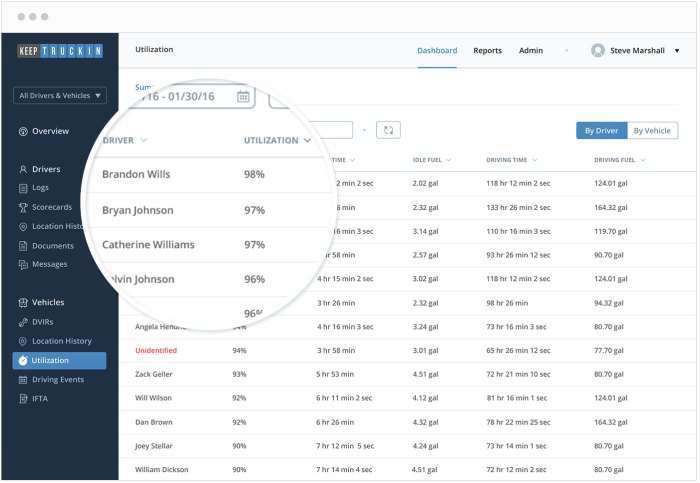Open Brandon Wills driver row

136,175
